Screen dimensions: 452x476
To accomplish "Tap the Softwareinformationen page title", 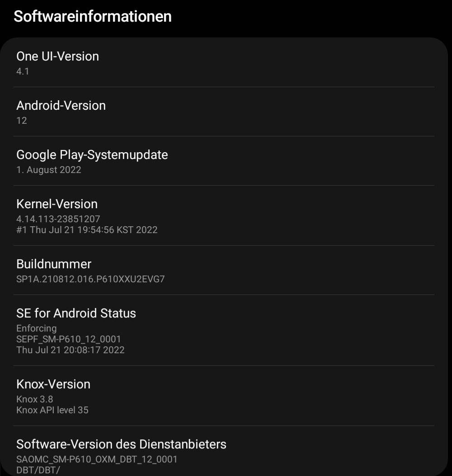I will 93,16.
